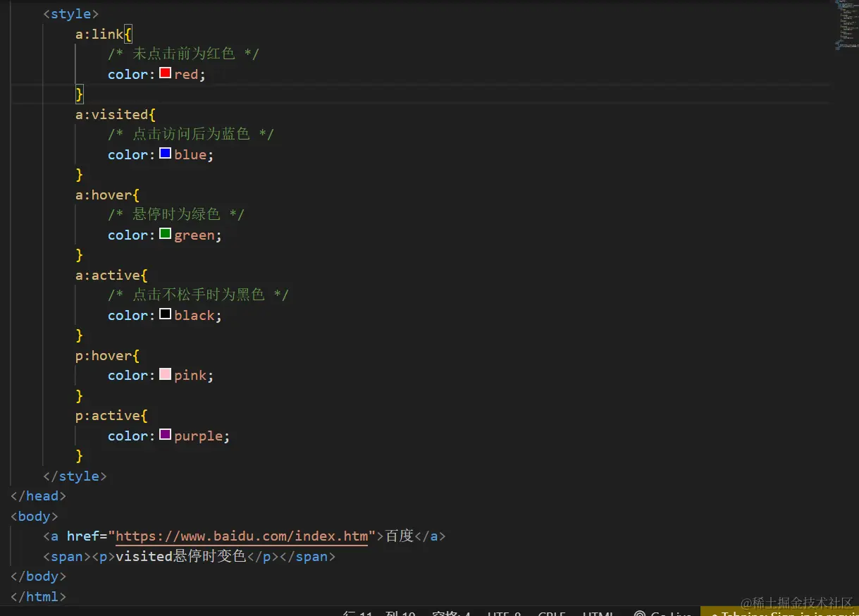Click the opening <body> tag
Viewport: 859px width, 616px height.
pyautogui.click(x=35, y=517)
